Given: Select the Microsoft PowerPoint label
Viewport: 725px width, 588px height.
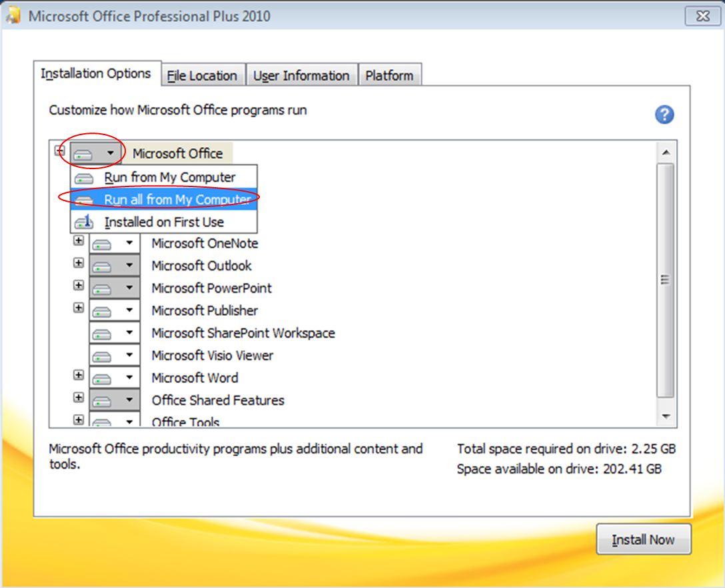Looking at the screenshot, I should click(212, 288).
